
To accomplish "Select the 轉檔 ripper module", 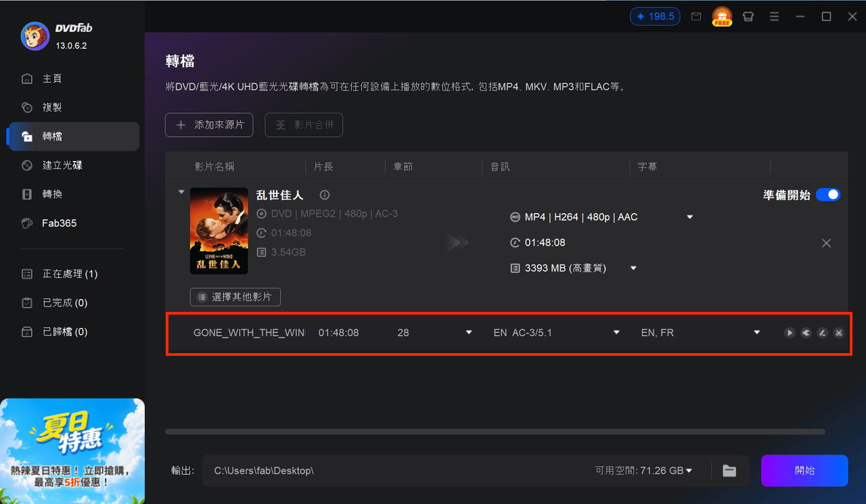I will point(72,136).
